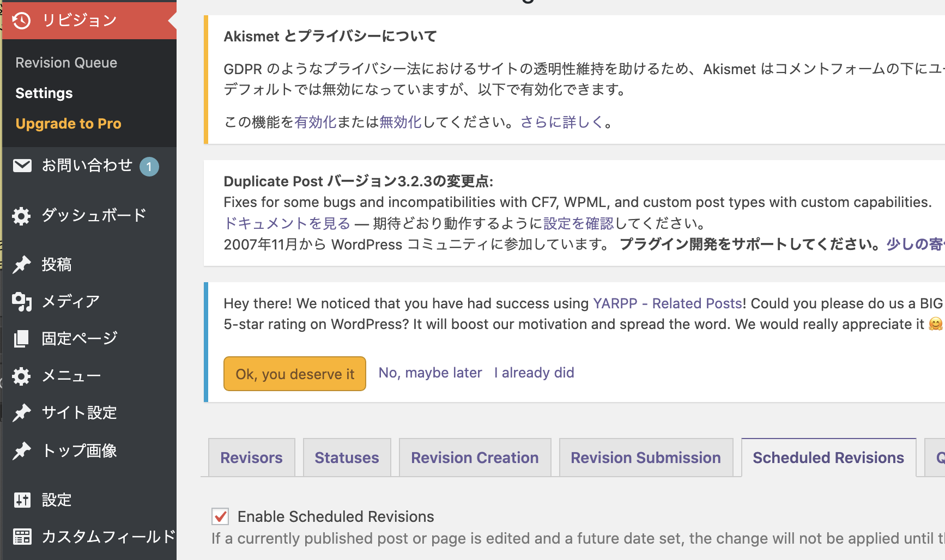Click the Akismet とプライバシーについて heading
The image size is (945, 560).
click(x=330, y=36)
